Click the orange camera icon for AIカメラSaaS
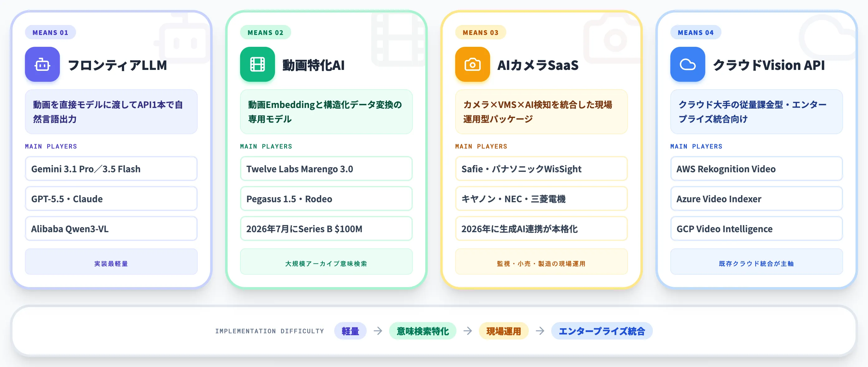 click(x=472, y=64)
